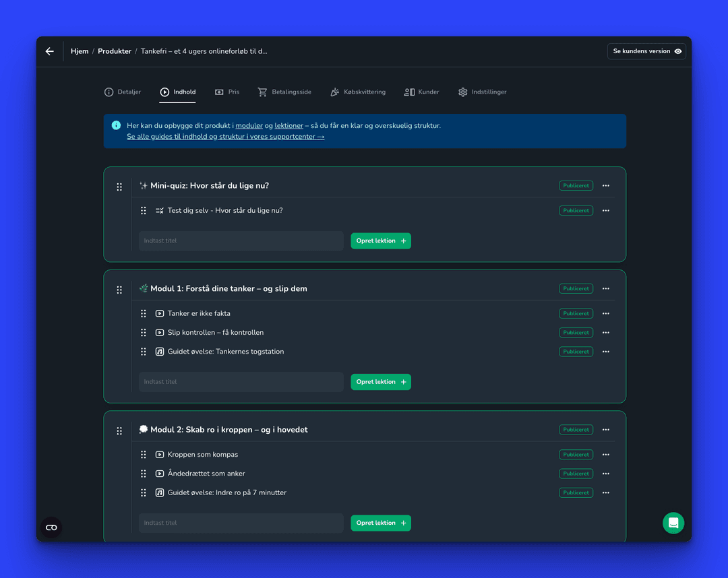Click the video icon for Kroppen som kompas

click(x=160, y=455)
